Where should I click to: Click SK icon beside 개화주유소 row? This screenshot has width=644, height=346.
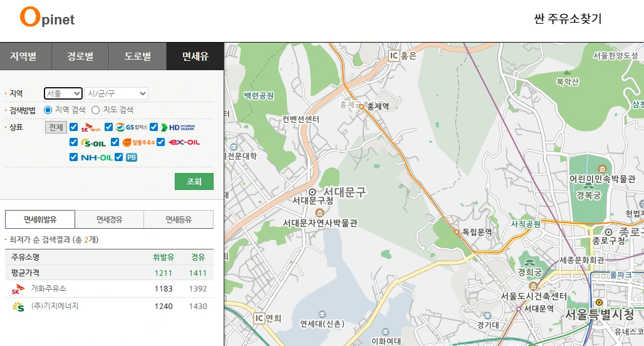18,289
